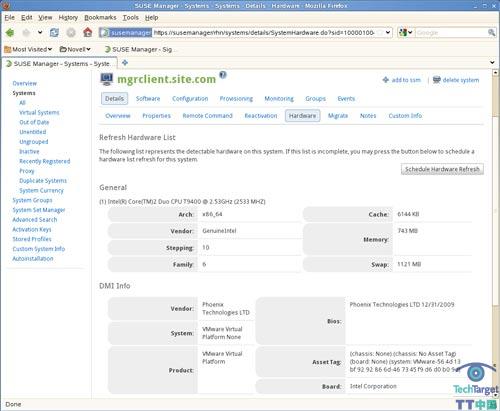Open System Groups in the sidebar

click(x=32, y=200)
